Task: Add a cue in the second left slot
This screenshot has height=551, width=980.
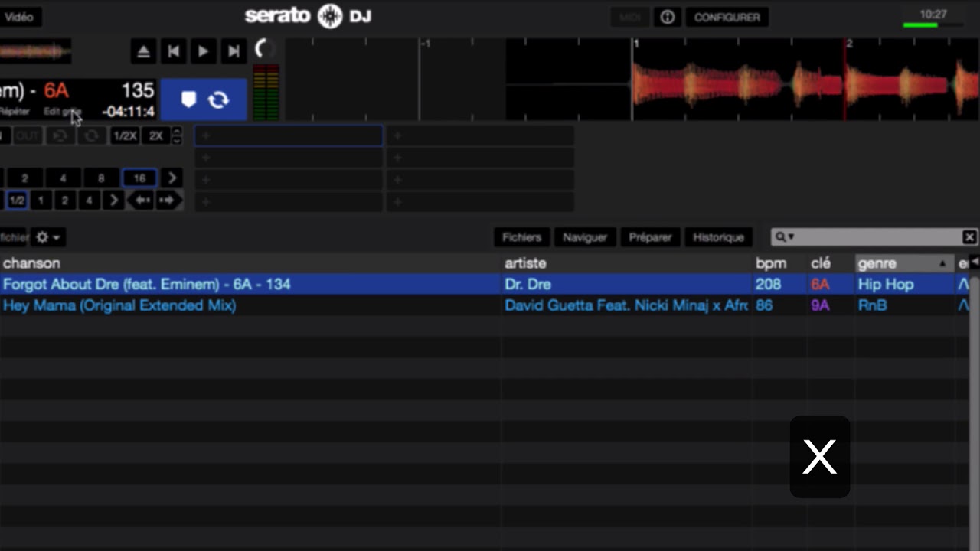Action: 289,158
